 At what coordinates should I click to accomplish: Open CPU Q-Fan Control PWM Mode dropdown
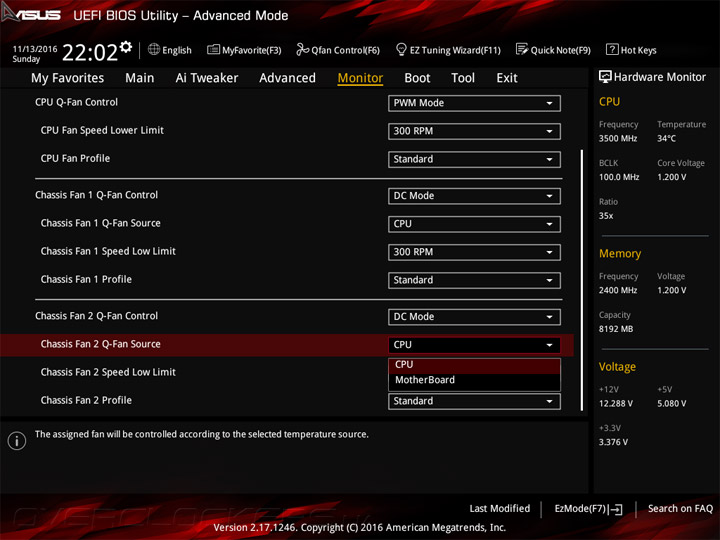474,103
